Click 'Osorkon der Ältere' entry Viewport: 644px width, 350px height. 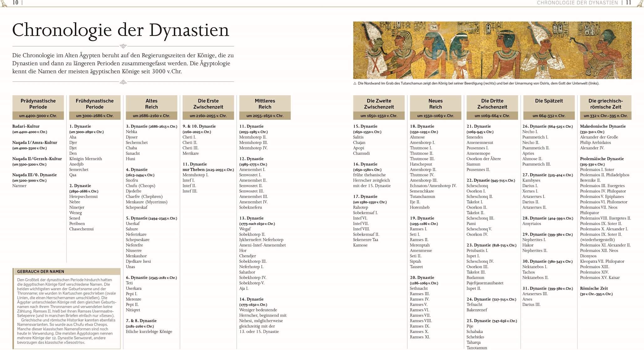[484, 159]
